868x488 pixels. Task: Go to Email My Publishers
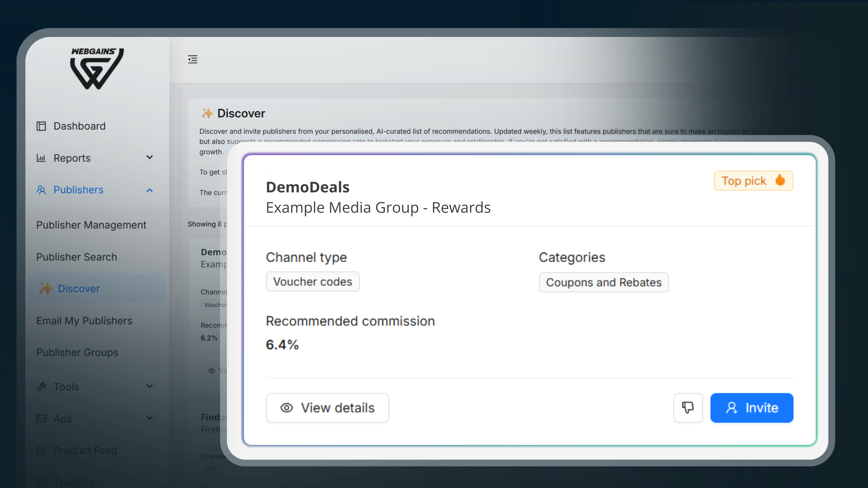pyautogui.click(x=84, y=321)
